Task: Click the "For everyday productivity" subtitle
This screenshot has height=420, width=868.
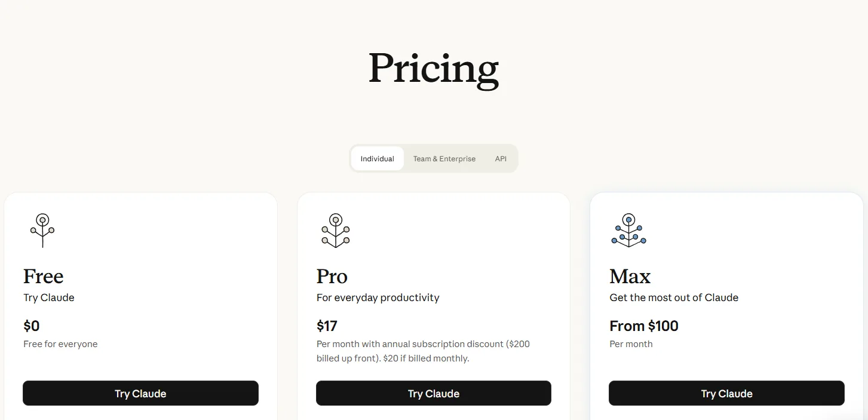Action: pos(378,298)
